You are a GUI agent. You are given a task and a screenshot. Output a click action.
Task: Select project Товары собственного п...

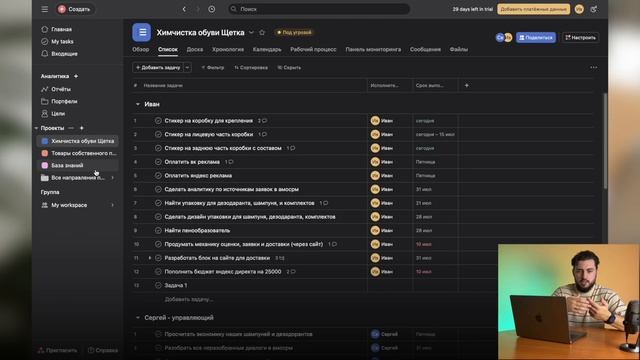point(78,153)
